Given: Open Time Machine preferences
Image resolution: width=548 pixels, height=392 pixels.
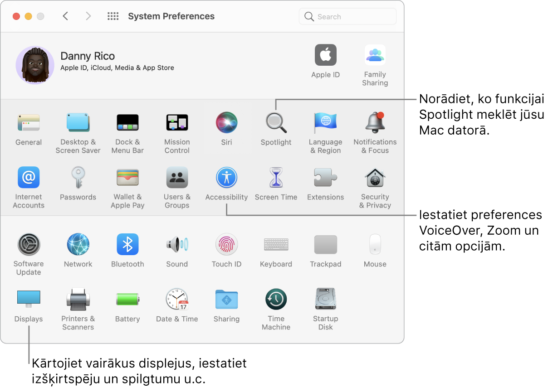Looking at the screenshot, I should coord(276,299).
